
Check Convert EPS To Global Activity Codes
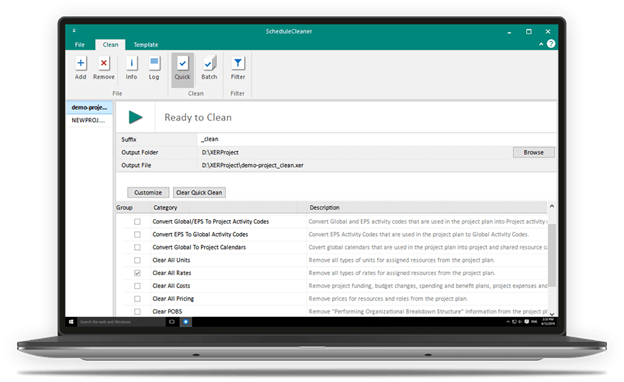click(137, 234)
